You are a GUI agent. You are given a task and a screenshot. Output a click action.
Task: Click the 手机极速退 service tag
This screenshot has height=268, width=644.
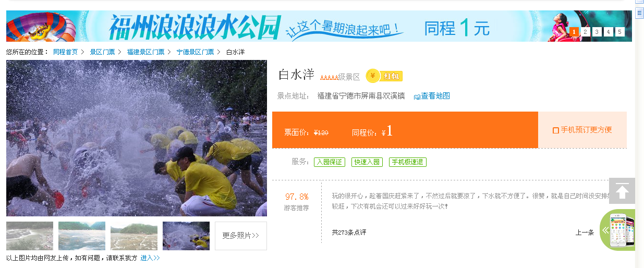pyautogui.click(x=408, y=162)
